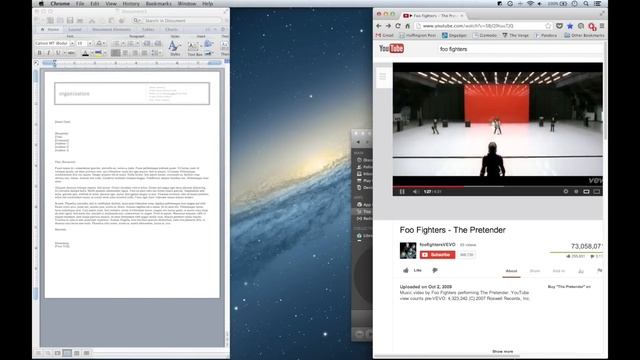The height and width of the screenshot is (360, 640).
Task: Open the font name dropdown in Word
Action: 72,43
